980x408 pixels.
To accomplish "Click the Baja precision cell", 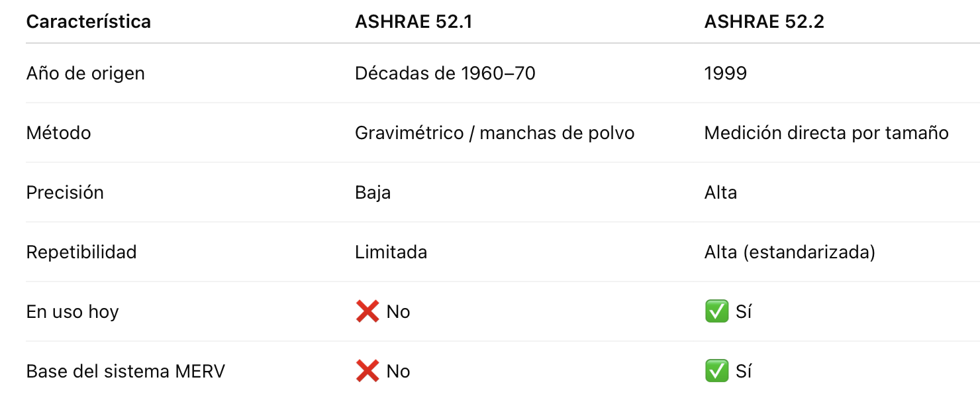I will (x=373, y=192).
